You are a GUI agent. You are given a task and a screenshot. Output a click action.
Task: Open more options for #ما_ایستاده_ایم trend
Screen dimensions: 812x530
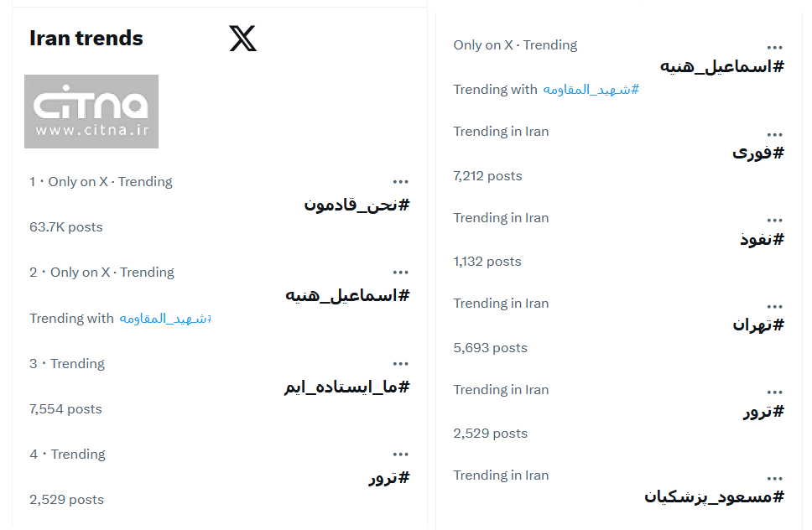(401, 363)
